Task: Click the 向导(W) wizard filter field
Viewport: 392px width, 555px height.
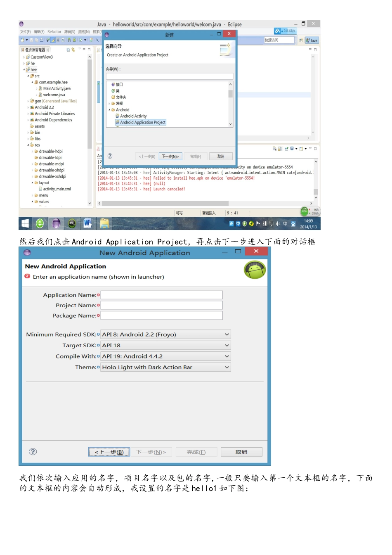Action: pyautogui.click(x=170, y=76)
